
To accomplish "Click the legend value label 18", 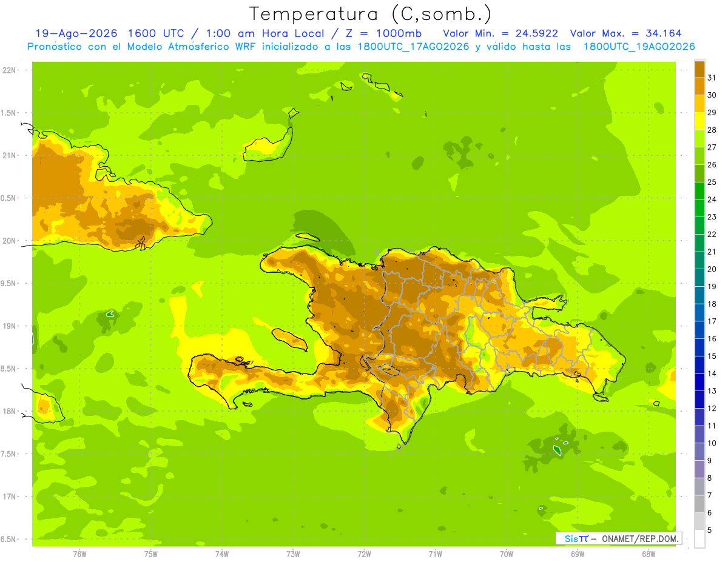I will (712, 304).
